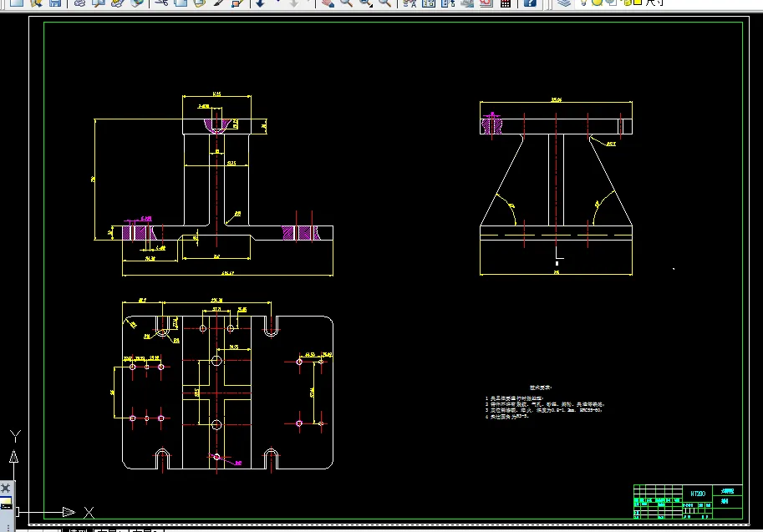Toggle the layer on/off light bulb

coord(584,3)
